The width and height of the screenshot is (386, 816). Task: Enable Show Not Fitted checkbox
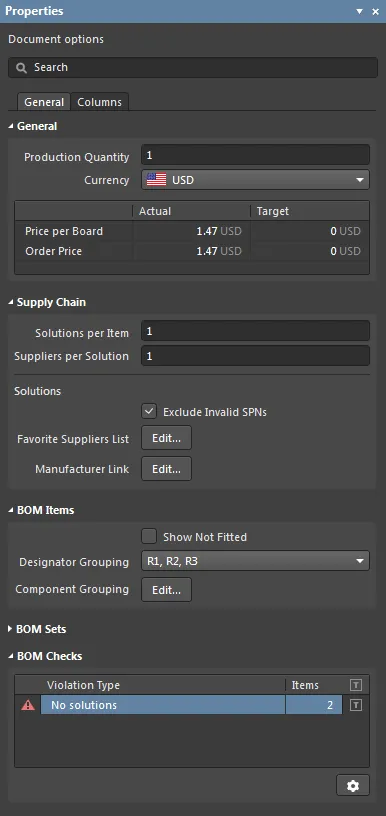(x=149, y=536)
